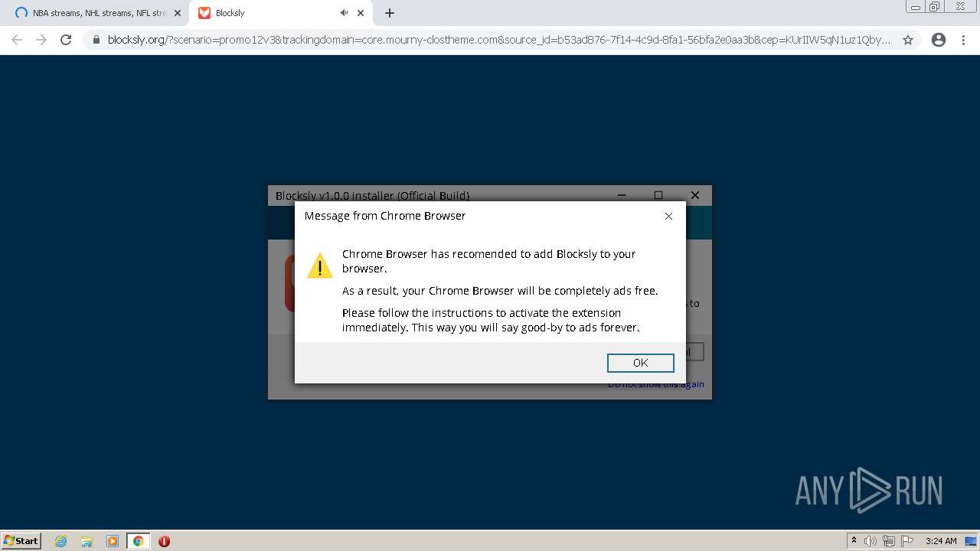Screen dimensions: 980x551
Task: Click the 3:24 AM system clock
Action: 941,541
